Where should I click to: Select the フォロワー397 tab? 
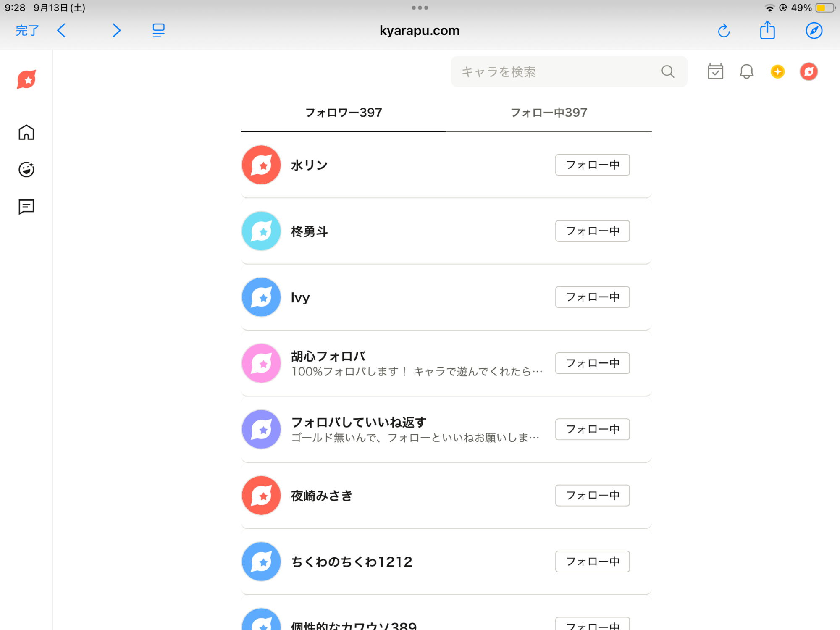coord(344,113)
